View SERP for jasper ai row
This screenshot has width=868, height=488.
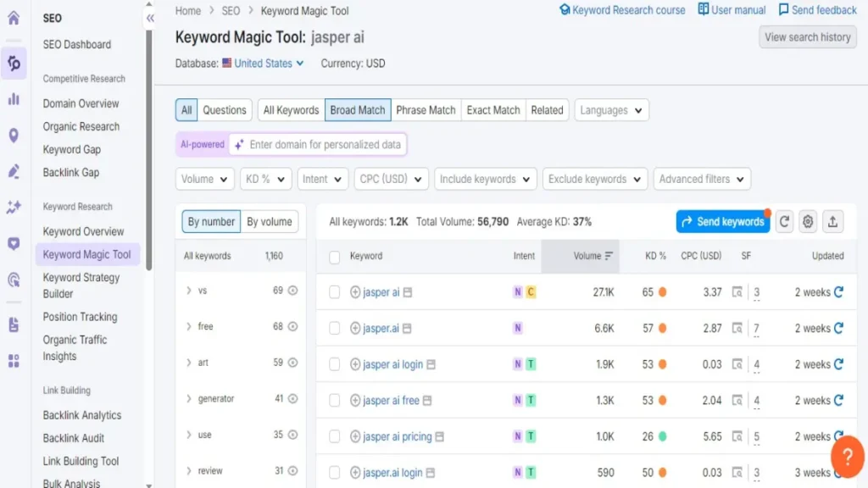737,291
